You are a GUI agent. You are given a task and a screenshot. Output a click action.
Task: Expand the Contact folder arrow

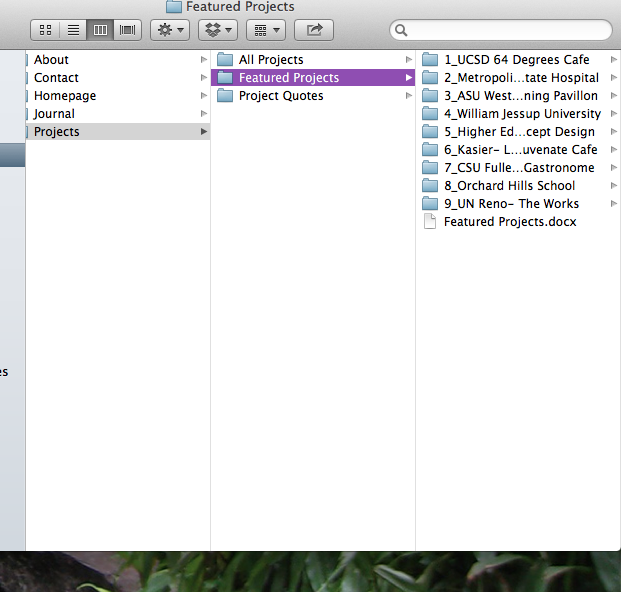pos(204,78)
